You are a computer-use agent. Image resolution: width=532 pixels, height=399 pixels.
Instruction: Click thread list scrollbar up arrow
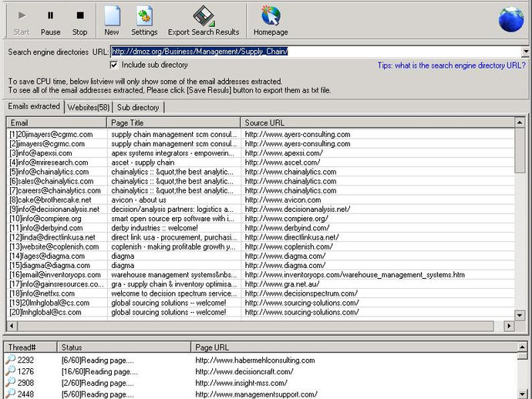(523, 347)
